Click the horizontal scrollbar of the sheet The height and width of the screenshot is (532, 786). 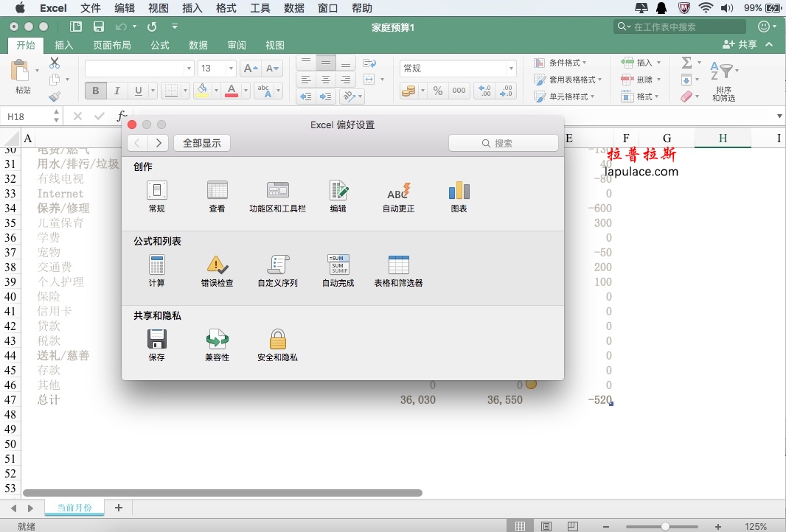coord(223,493)
